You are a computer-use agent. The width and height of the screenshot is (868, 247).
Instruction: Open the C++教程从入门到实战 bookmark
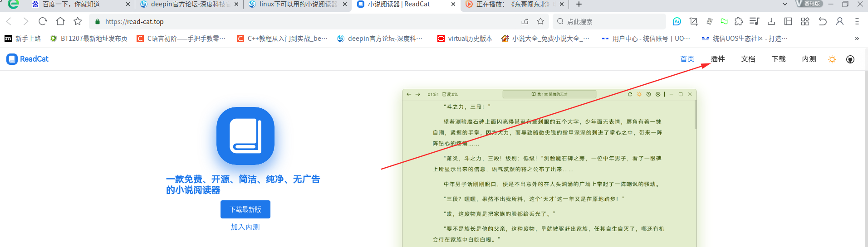pos(282,39)
